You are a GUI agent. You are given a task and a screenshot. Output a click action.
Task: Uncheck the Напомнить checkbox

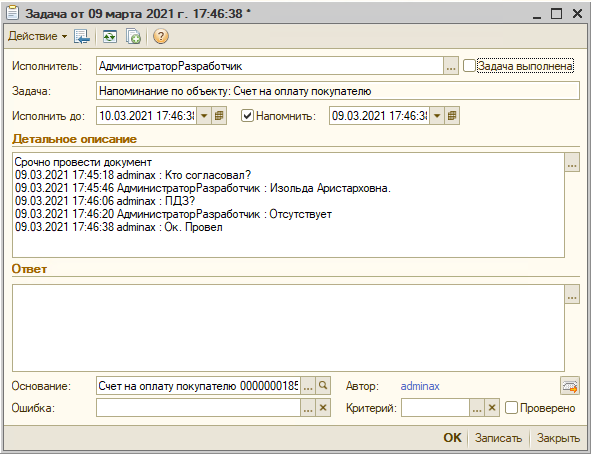pyautogui.click(x=247, y=116)
